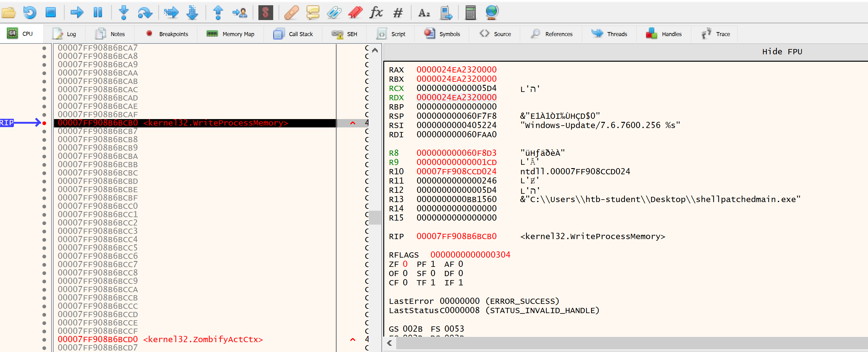Step over the next instruction
868x352 pixels.
point(145,13)
